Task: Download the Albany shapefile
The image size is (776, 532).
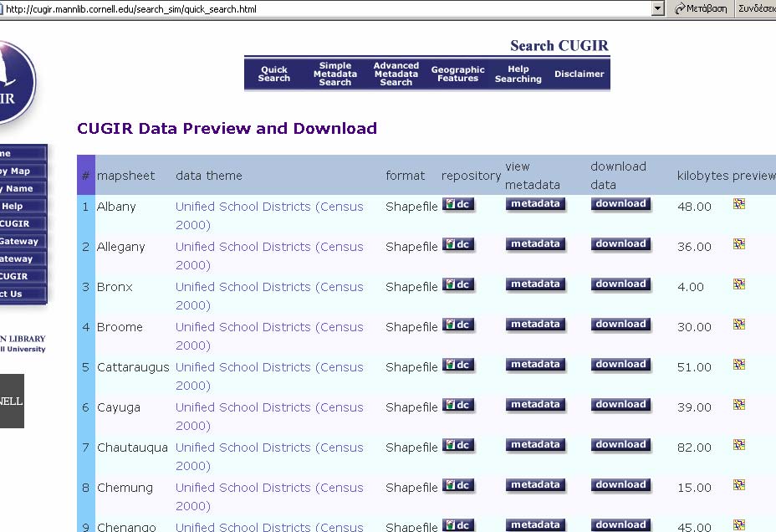Action: [x=620, y=204]
